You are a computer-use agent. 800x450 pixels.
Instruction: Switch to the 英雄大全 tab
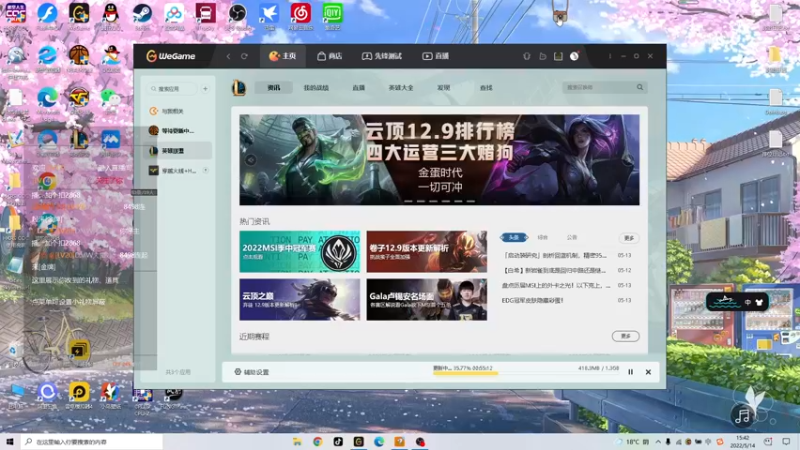coord(401,88)
